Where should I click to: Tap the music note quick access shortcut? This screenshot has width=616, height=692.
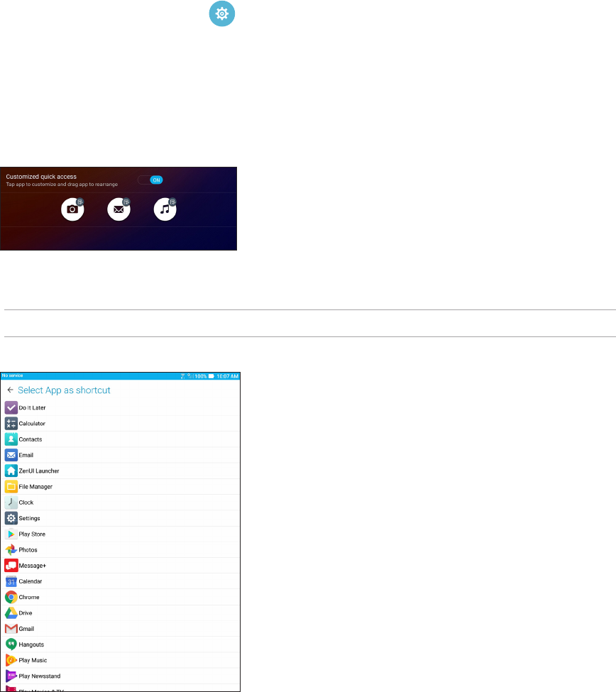165,209
